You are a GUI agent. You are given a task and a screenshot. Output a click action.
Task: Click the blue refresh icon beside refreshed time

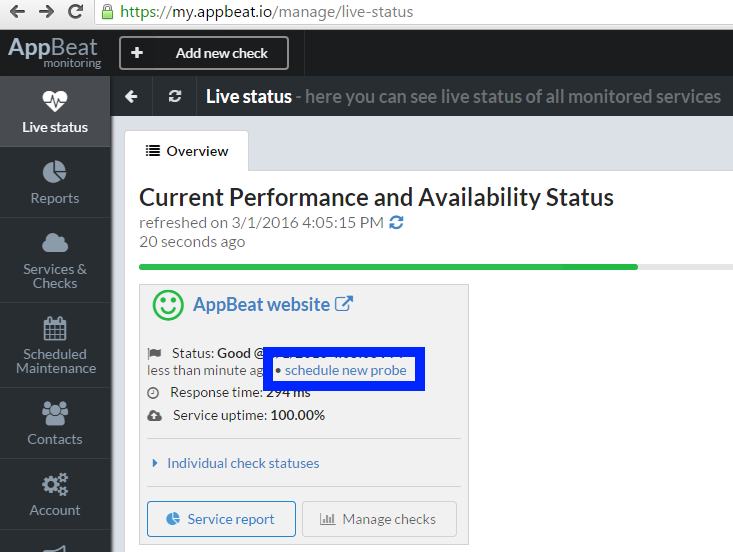point(396,222)
